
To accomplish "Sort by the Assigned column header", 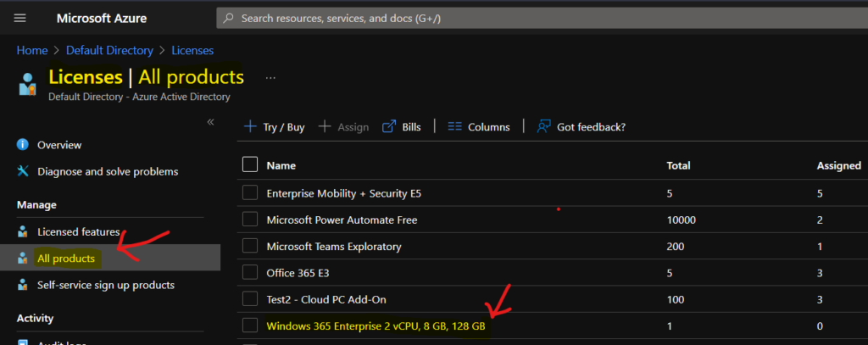I will pos(838,165).
